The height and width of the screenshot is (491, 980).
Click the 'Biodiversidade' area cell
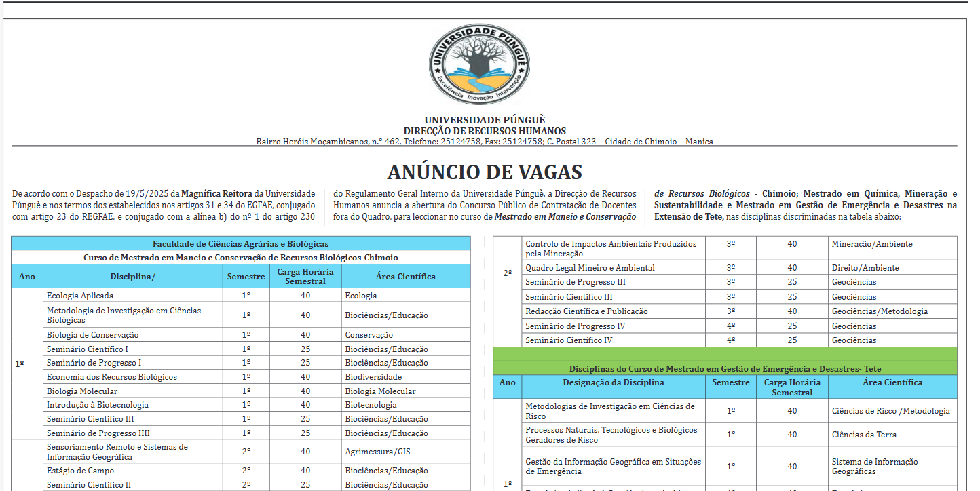[406, 377]
